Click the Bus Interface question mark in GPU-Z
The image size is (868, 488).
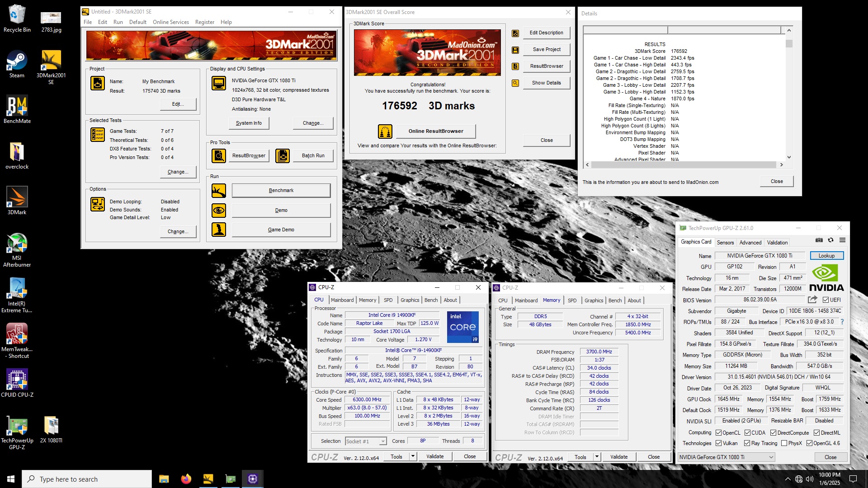(842, 322)
